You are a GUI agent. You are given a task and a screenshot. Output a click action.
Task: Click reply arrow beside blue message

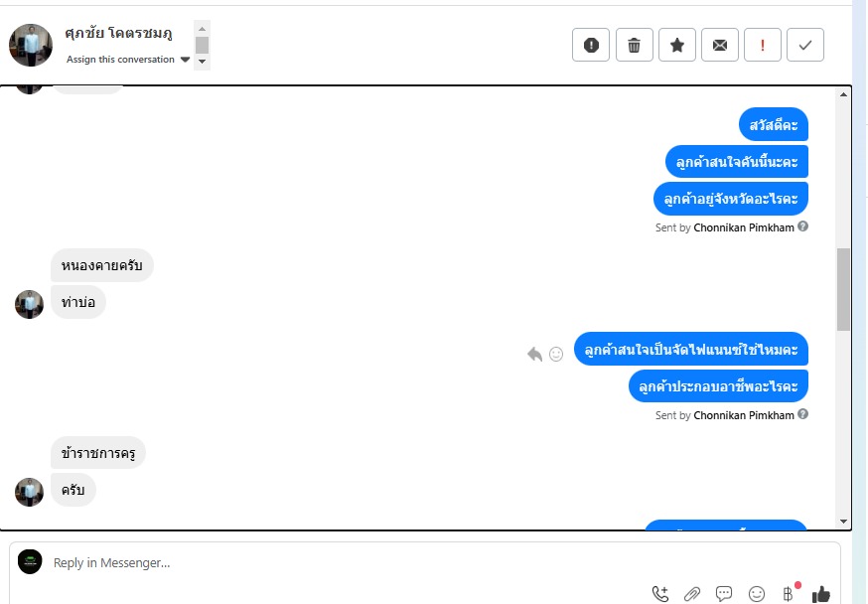(534, 354)
